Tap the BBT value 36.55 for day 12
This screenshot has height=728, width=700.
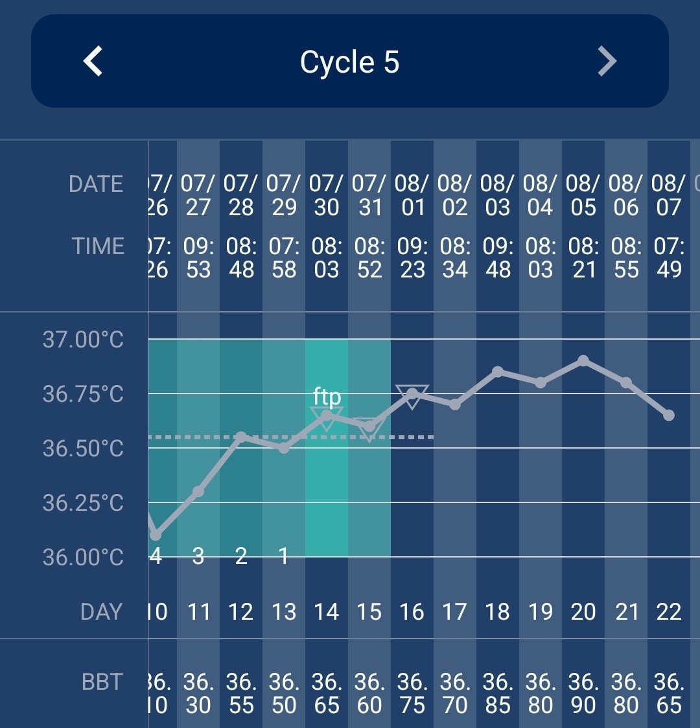241,693
